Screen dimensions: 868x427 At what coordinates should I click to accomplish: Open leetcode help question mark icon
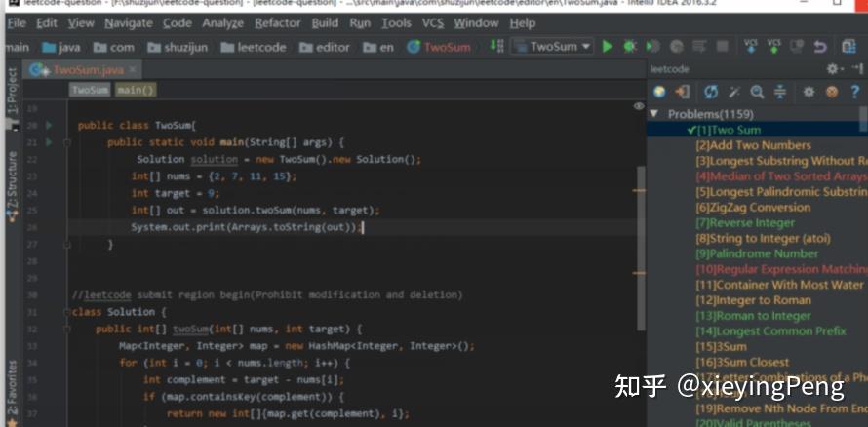855,92
